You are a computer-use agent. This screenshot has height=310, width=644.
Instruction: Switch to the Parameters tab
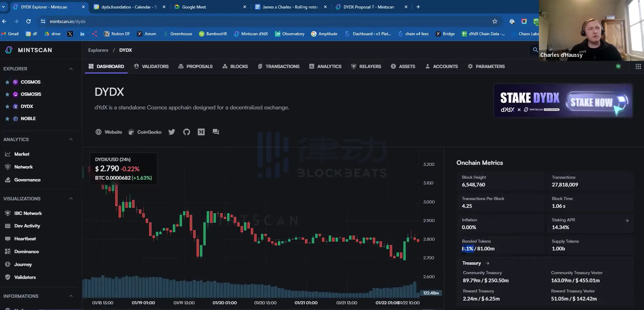coord(486,66)
